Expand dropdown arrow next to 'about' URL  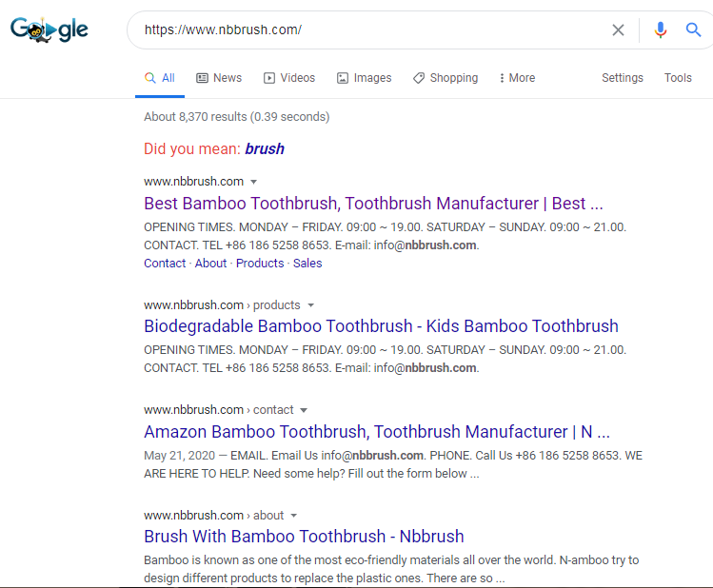(294, 516)
